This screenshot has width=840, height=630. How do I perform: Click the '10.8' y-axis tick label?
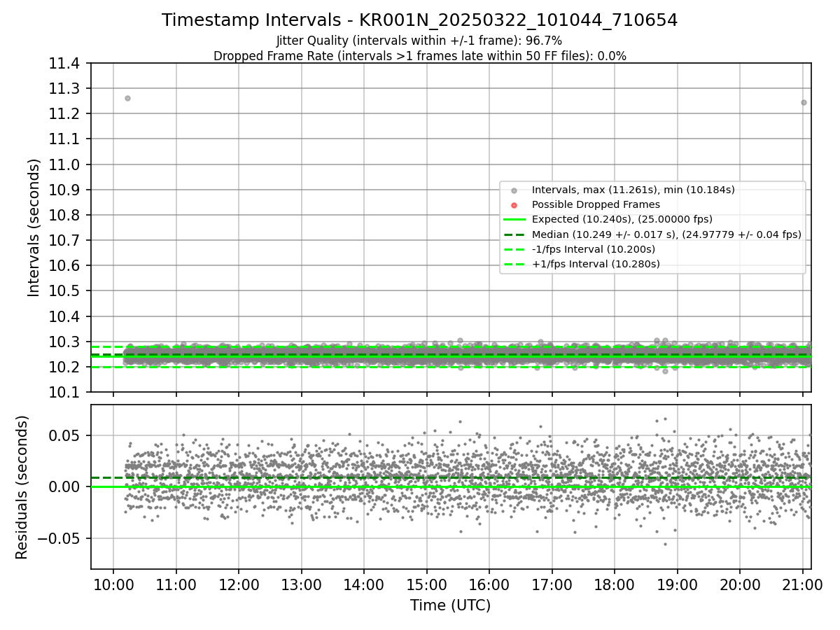(66, 215)
